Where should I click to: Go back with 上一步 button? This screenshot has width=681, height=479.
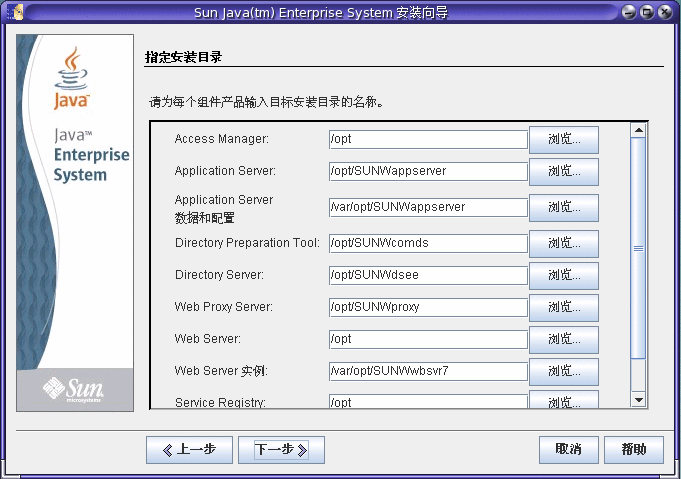189,450
